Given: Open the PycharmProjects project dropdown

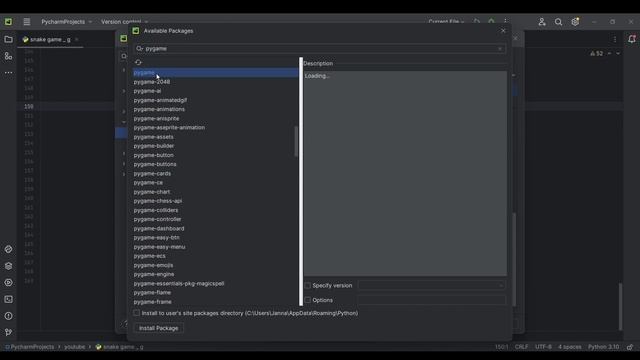Looking at the screenshot, I should click(67, 22).
